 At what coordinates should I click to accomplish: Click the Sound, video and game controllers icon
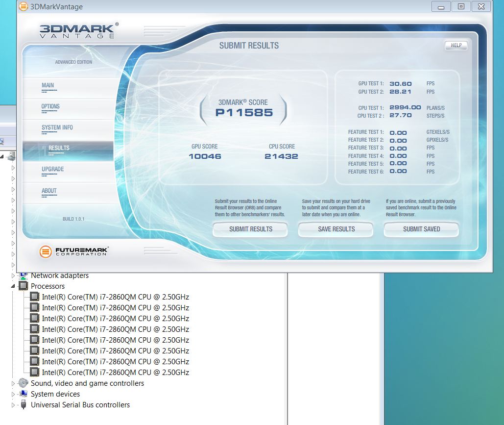24,383
